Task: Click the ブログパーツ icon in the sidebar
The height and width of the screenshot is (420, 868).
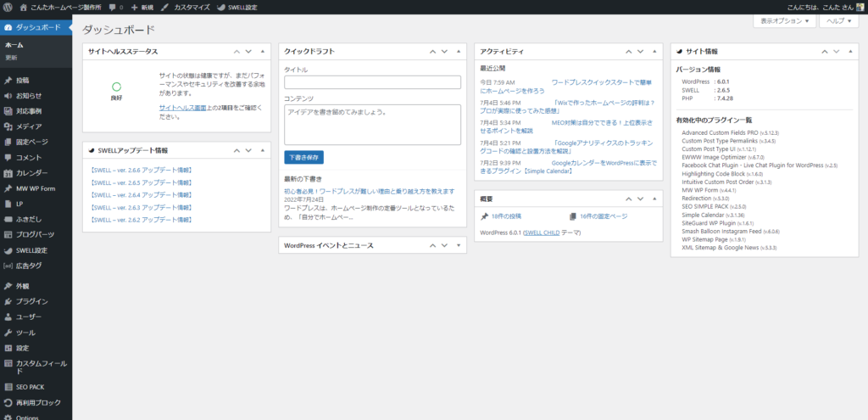Action: click(8, 234)
